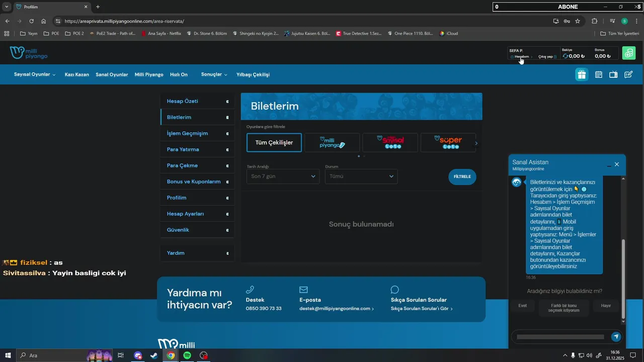The image size is (644, 362).
Task: Open Task View on taskbar
Action: [121, 355]
